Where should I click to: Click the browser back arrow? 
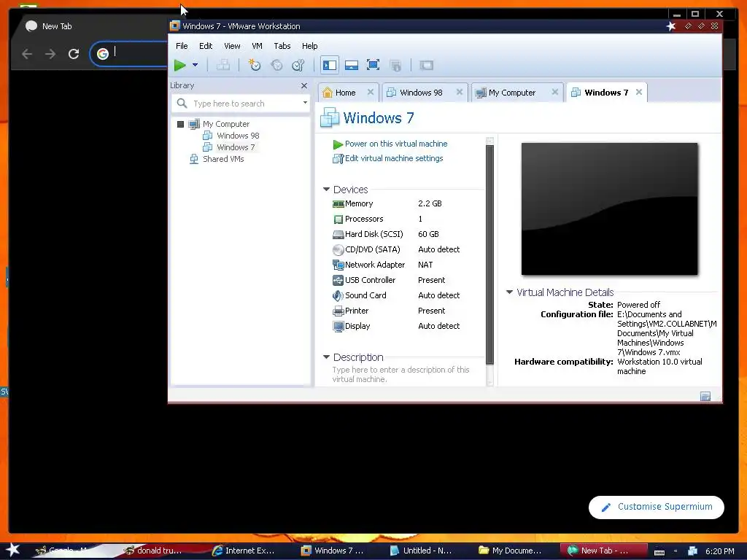[x=27, y=54]
